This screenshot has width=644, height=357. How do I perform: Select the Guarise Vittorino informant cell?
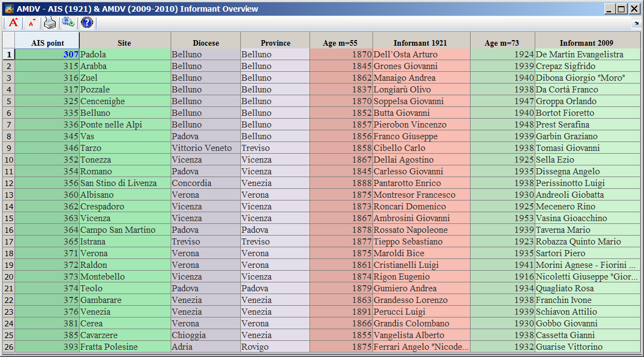[x=588, y=347]
